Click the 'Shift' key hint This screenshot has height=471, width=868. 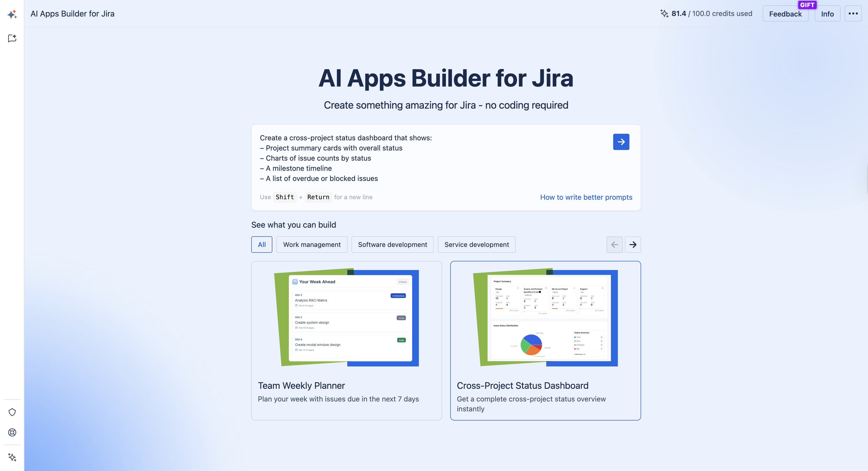[285, 197]
